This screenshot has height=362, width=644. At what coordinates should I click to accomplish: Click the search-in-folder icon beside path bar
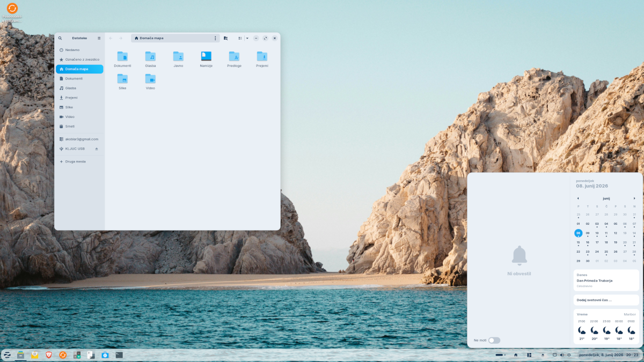click(225, 38)
